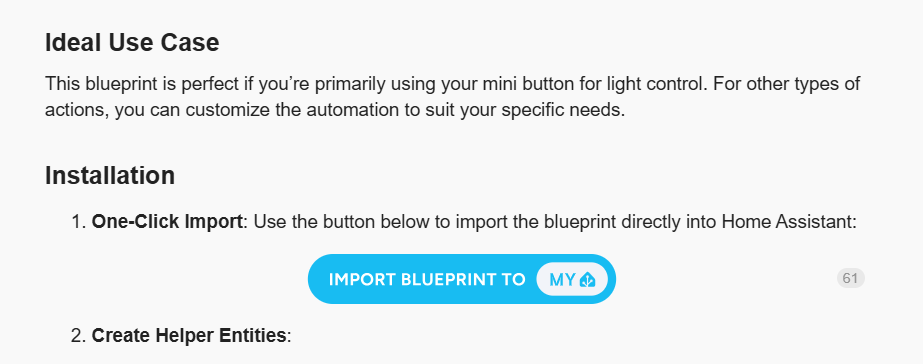Image resolution: width=923 pixels, height=364 pixels.
Task: Select the bold One-Click Import text
Action: coord(167,221)
